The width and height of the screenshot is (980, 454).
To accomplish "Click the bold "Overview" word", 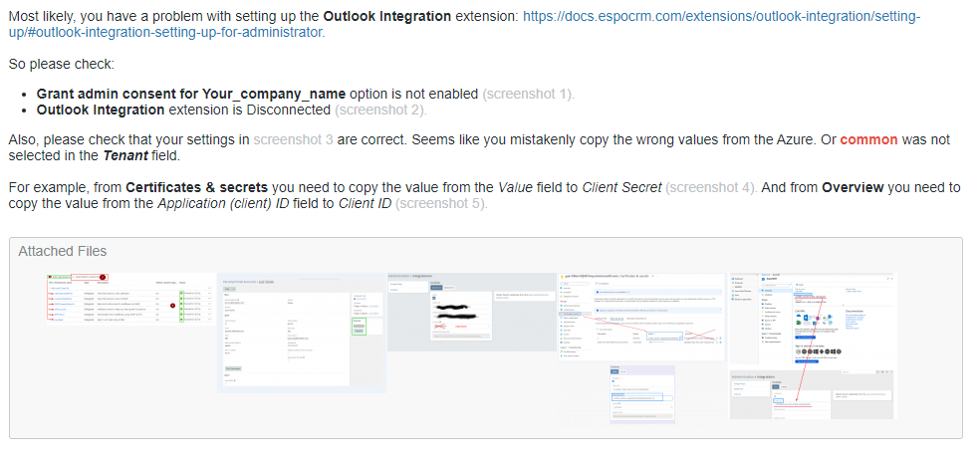I will coord(857,187).
